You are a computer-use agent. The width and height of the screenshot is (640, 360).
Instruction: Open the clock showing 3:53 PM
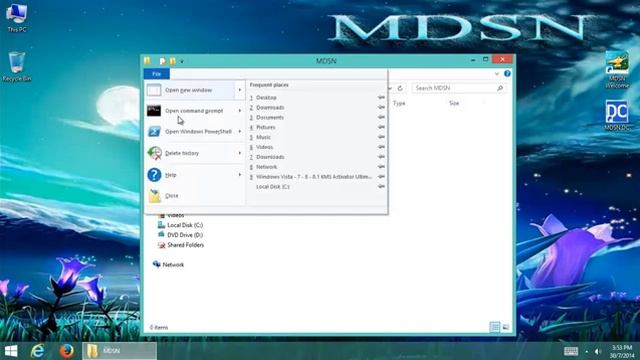622,351
